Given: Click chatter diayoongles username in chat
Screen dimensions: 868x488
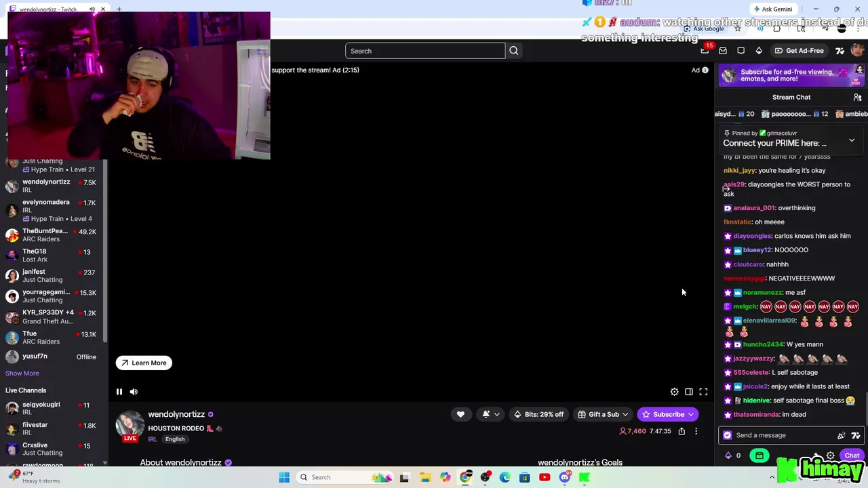Looking at the screenshot, I should click(752, 236).
